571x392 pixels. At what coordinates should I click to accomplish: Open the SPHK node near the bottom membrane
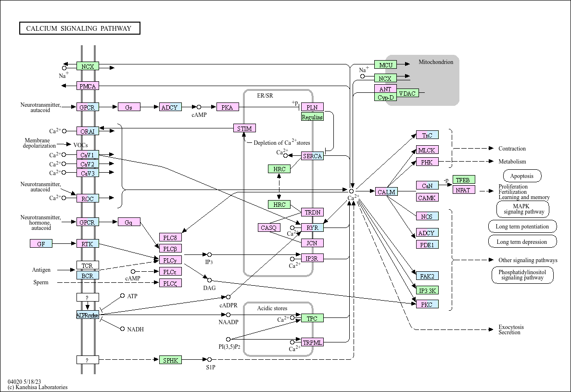(171, 359)
